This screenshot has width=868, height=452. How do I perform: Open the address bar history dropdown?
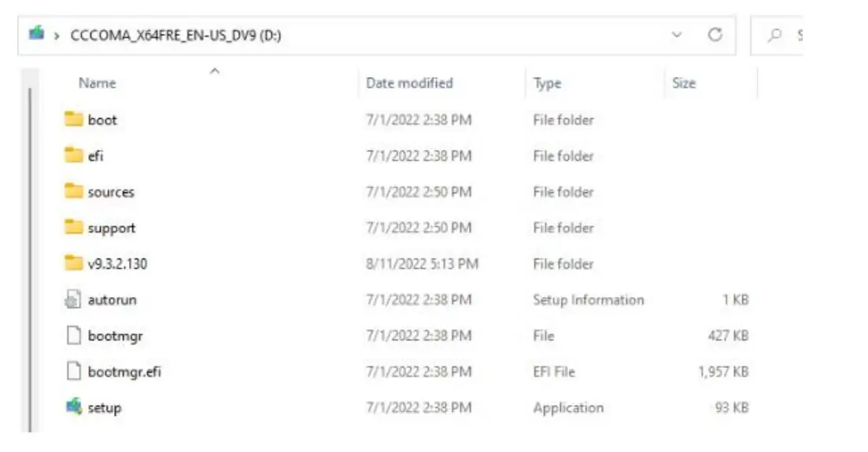(x=678, y=35)
